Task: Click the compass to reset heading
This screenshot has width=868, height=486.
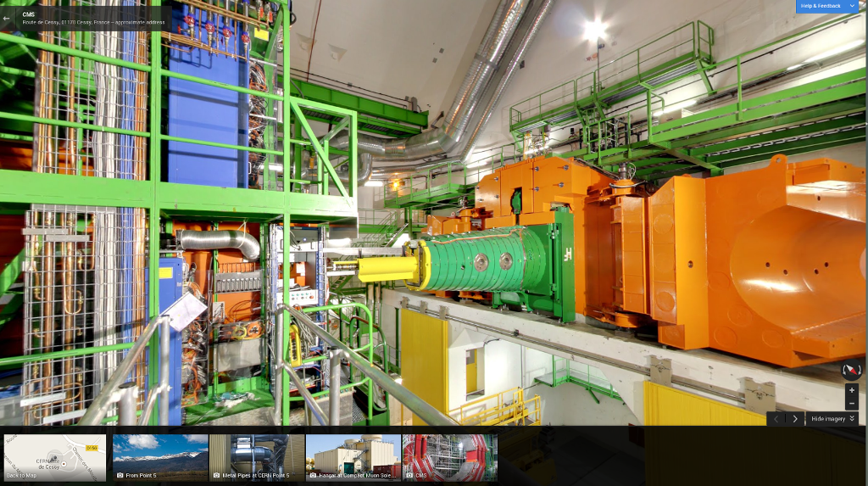Action: click(851, 370)
